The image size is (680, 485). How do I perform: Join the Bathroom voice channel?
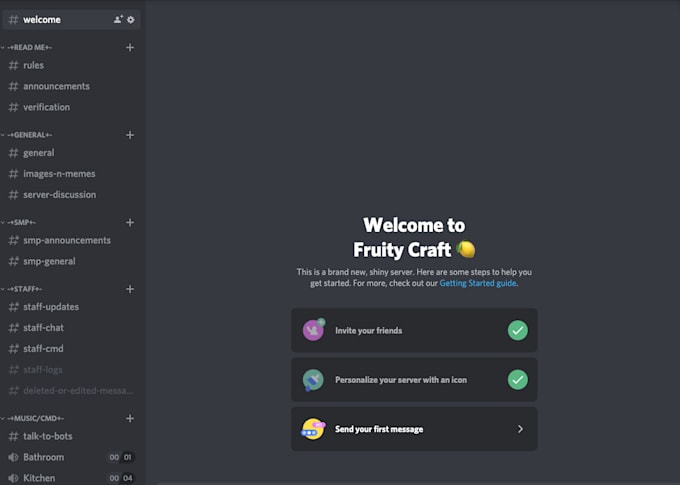(x=72, y=457)
